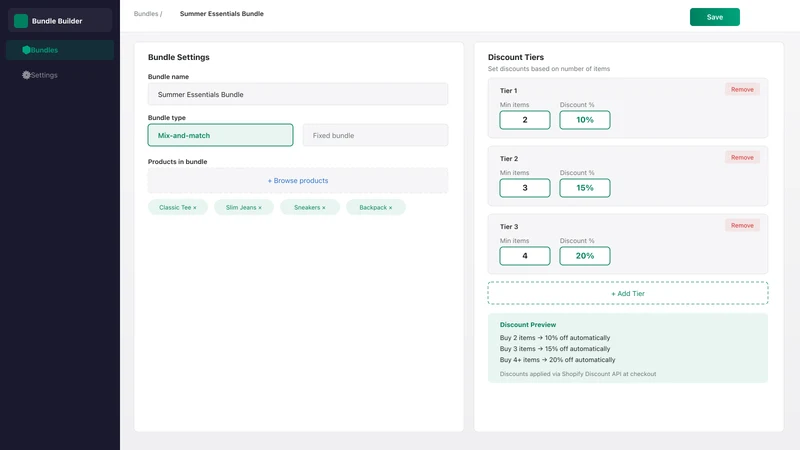This screenshot has height=450, width=800.
Task: Edit Tier 3 Min items field
Action: pos(524,256)
